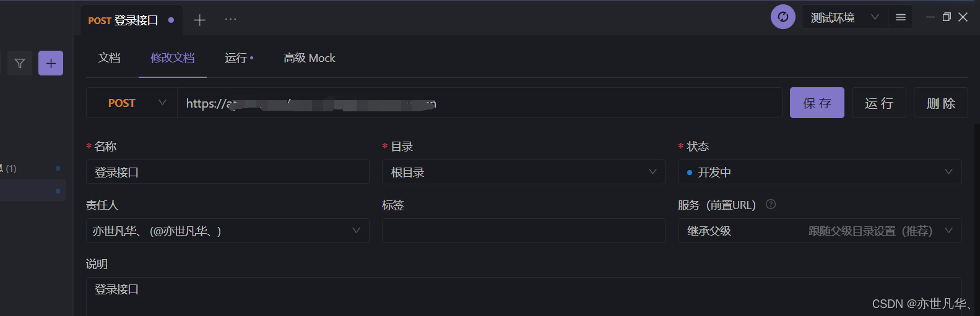Click help icon beside 服务 (前置URL)
Screen dimensions: 980x316
pos(771,205)
